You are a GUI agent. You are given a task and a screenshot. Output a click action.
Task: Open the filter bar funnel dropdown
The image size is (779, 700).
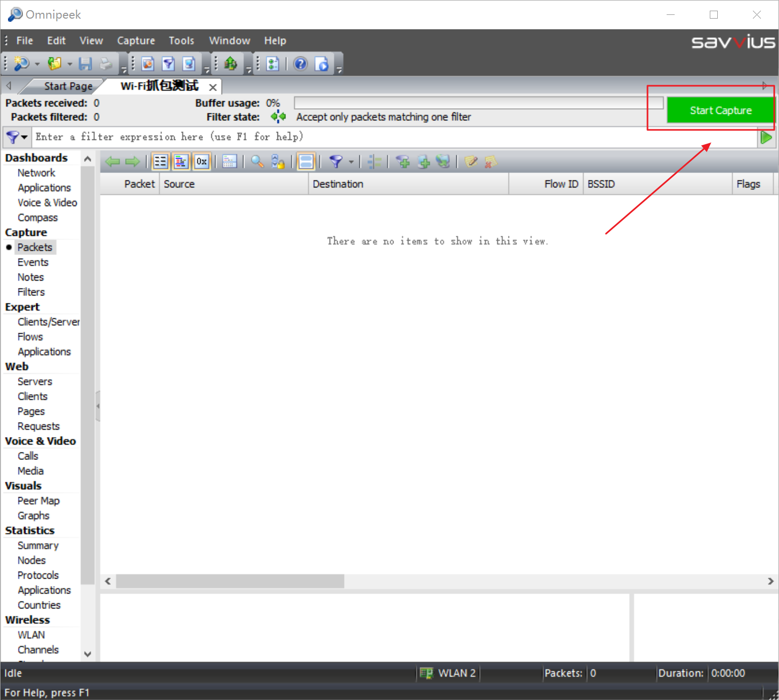[x=17, y=137]
